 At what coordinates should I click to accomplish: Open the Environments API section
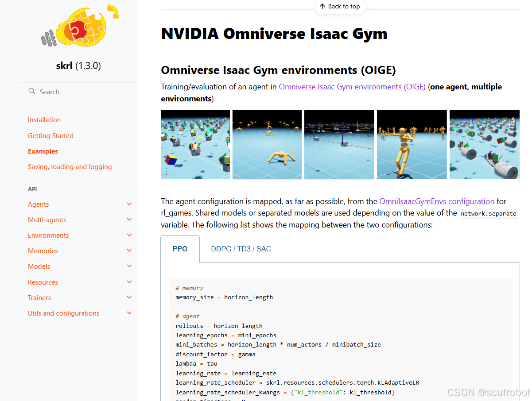pos(48,235)
